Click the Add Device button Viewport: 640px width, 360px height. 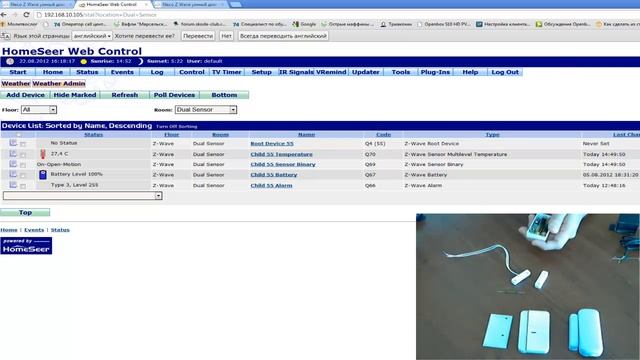(25, 95)
